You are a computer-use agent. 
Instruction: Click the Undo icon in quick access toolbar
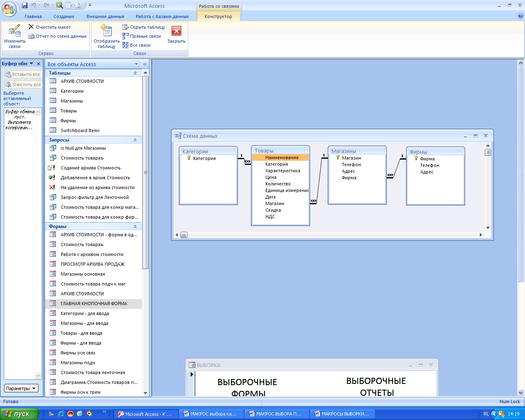(x=34, y=5)
